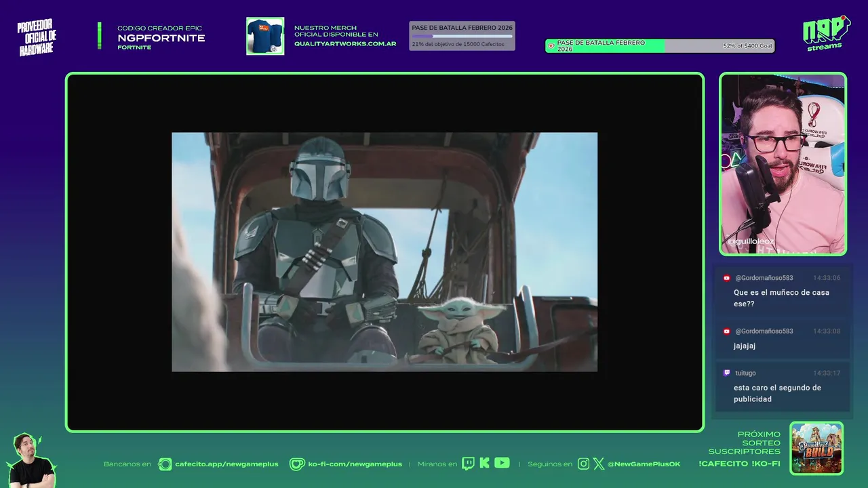Click '52% of $400 Goal' text
868x488 pixels.
point(747,46)
